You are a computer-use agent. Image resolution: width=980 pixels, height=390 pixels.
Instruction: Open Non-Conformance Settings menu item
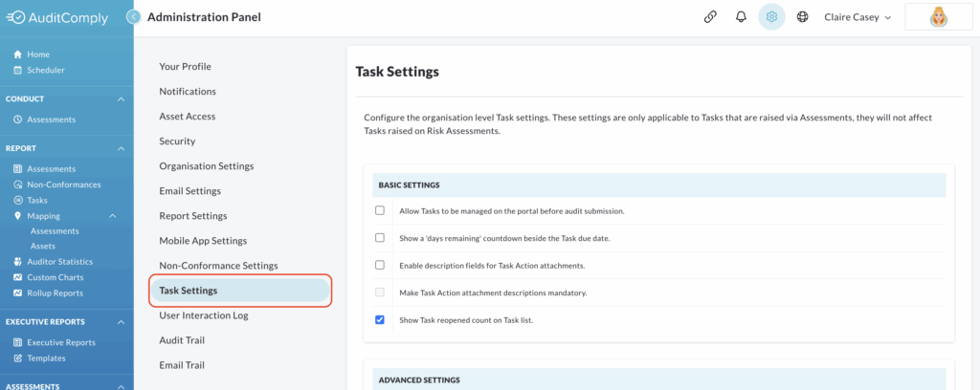218,265
